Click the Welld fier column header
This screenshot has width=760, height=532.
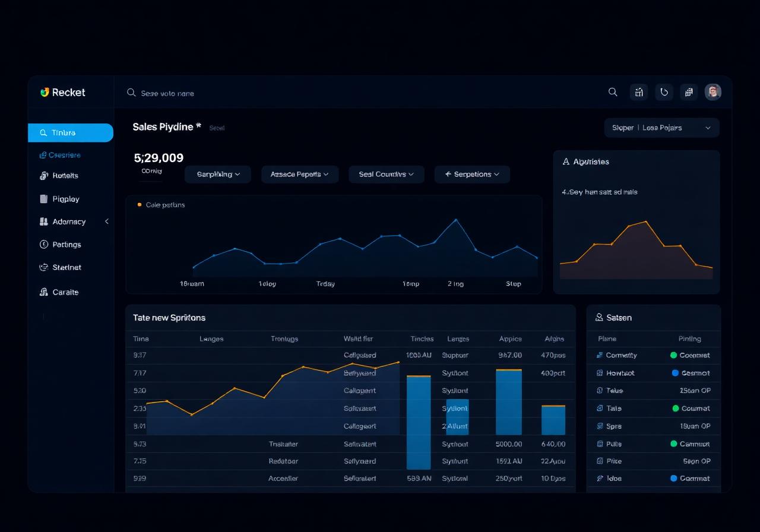click(x=358, y=339)
